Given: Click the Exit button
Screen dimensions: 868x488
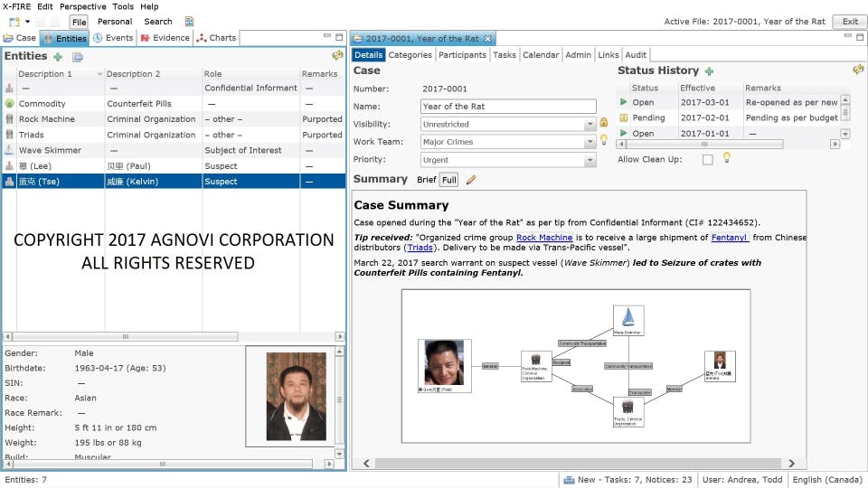Looking at the screenshot, I should click(850, 22).
